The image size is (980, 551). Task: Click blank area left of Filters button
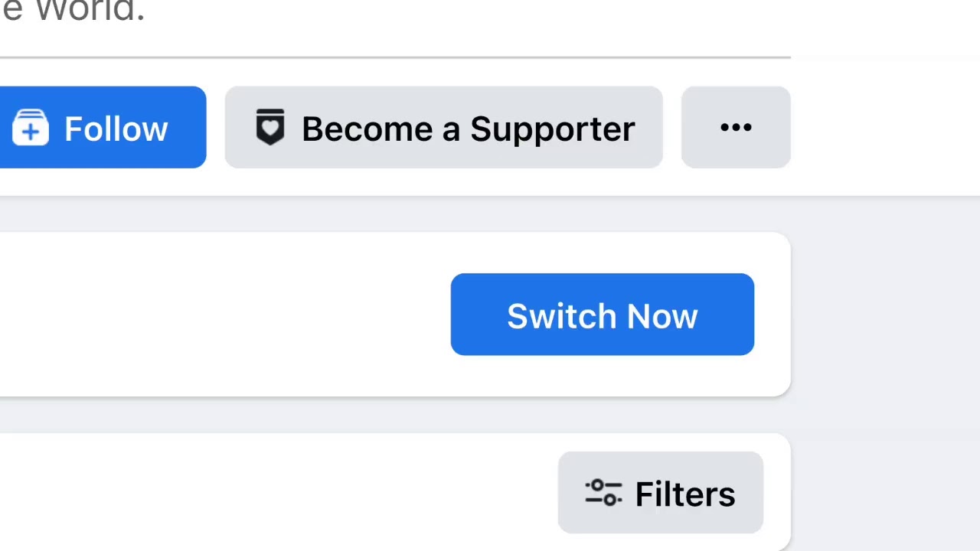[x=276, y=492]
